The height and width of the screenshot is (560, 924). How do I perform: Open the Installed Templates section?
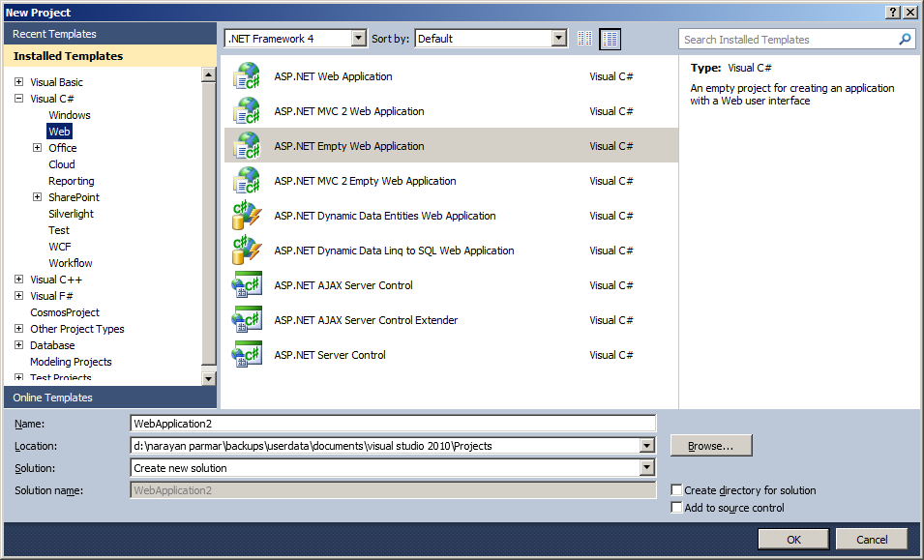pos(110,56)
